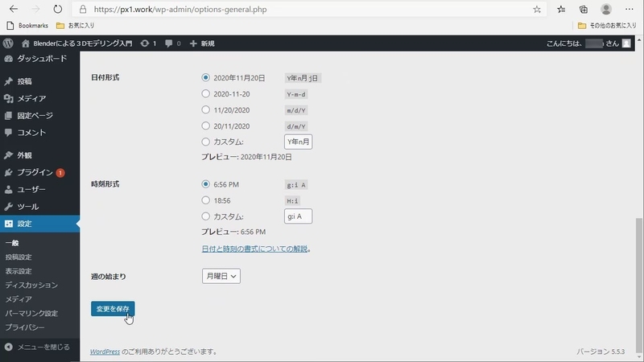Open the browser collections icon

[x=583, y=9]
